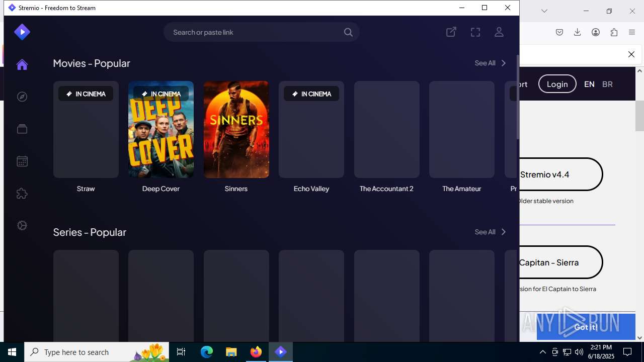Open Firefox extensions icon
The width and height of the screenshot is (644, 362).
tap(614, 32)
